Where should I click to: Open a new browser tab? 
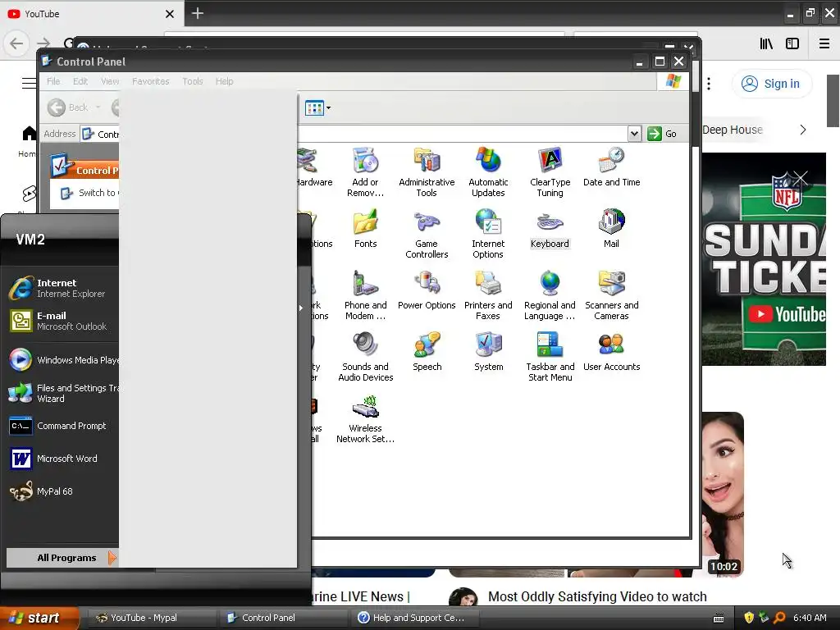[x=197, y=13]
